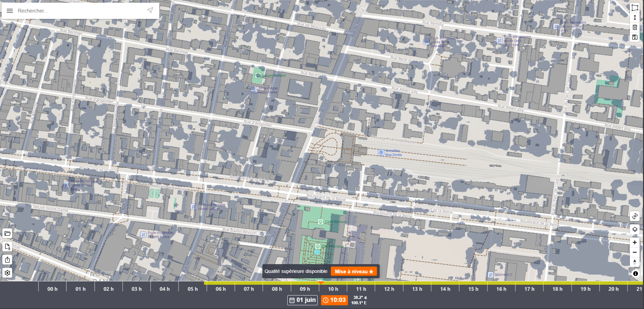Reset map orientation with the compass
The width and height of the screenshot is (644, 309).
(x=635, y=262)
